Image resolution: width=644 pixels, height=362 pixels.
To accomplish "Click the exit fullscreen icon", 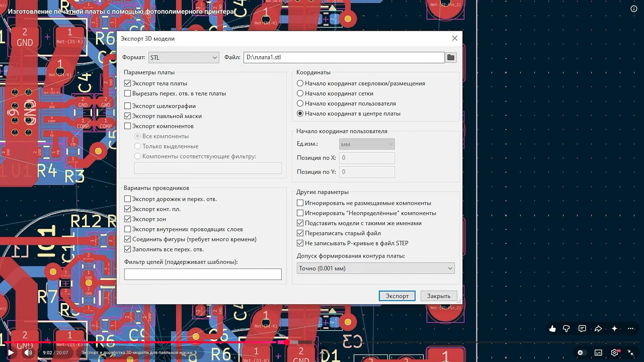I will click(631, 353).
